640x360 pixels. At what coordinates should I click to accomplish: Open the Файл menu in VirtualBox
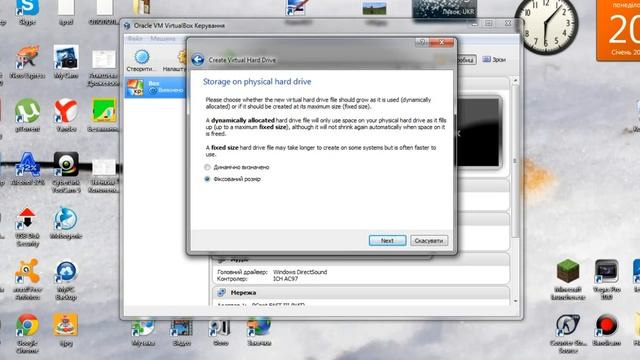(x=135, y=38)
